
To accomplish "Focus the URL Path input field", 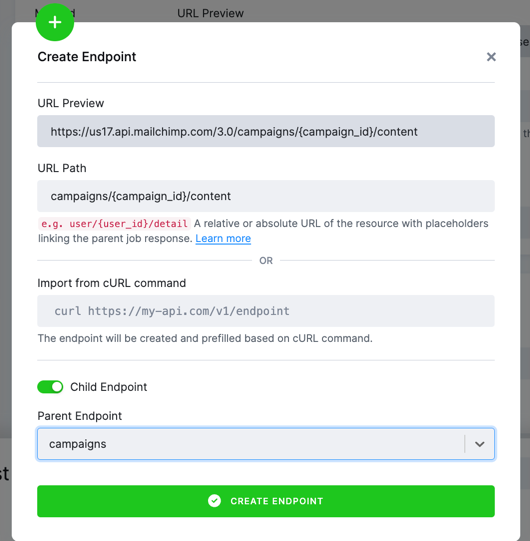I will 266,196.
